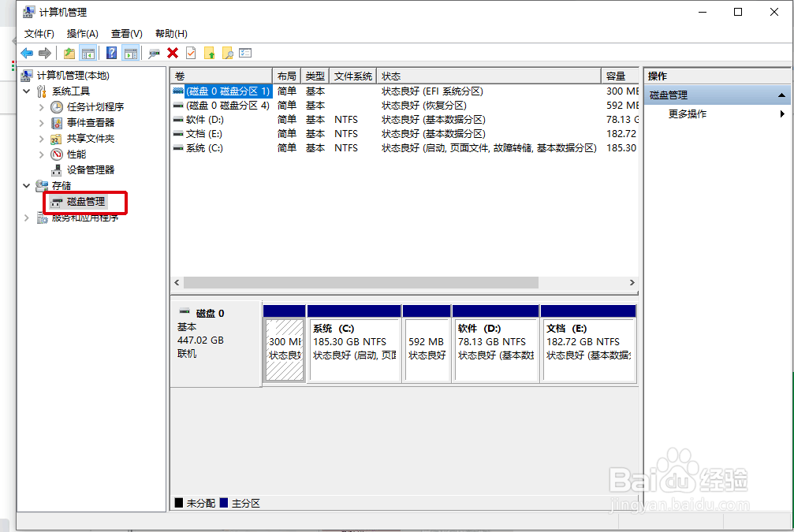Click the blue 主分区 legend swatch
794x532 pixels.
224,503
